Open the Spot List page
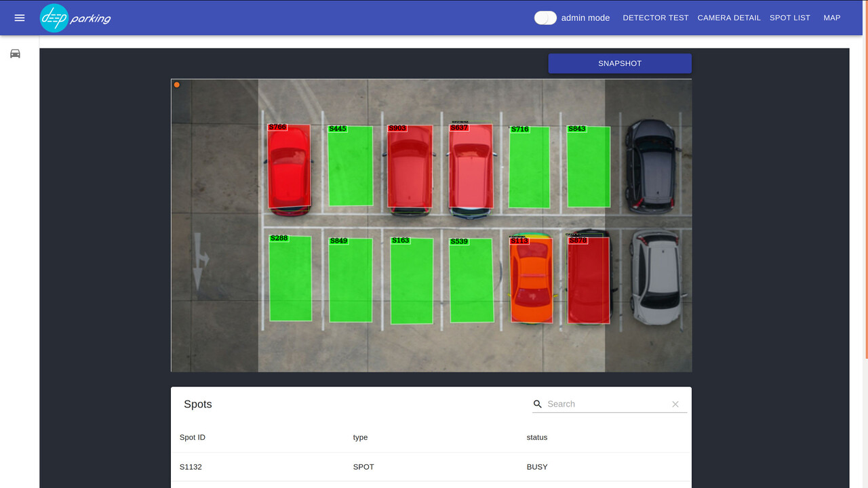The height and width of the screenshot is (488, 868). 790,18
